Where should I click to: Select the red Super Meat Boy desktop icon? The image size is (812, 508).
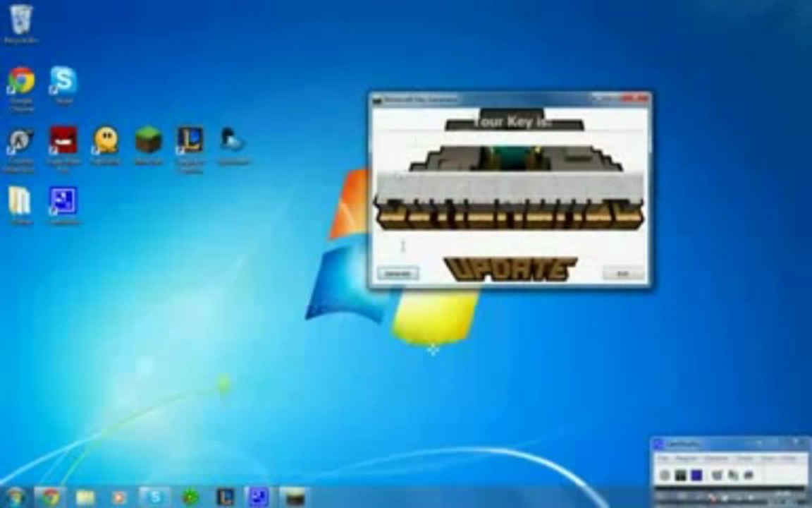tap(63, 141)
